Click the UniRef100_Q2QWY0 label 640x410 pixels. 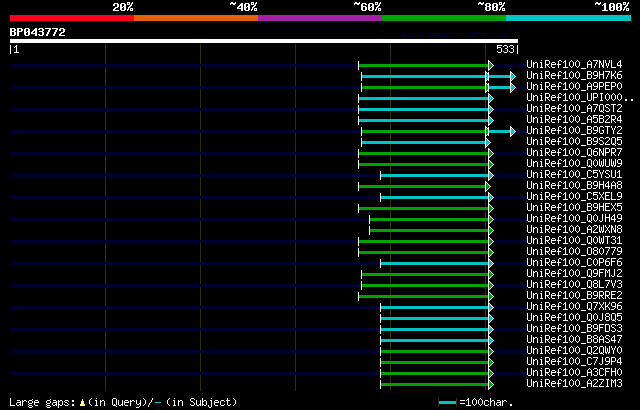point(574,351)
